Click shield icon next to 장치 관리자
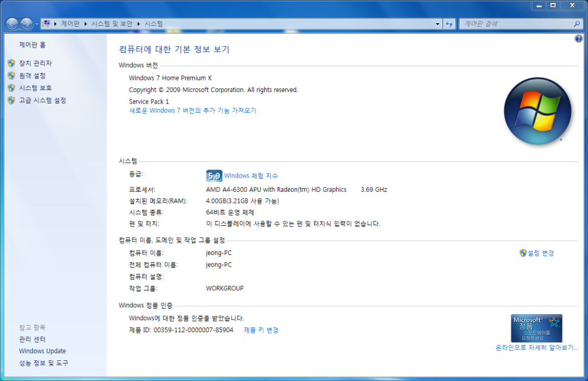588x381 pixels. click(x=12, y=63)
